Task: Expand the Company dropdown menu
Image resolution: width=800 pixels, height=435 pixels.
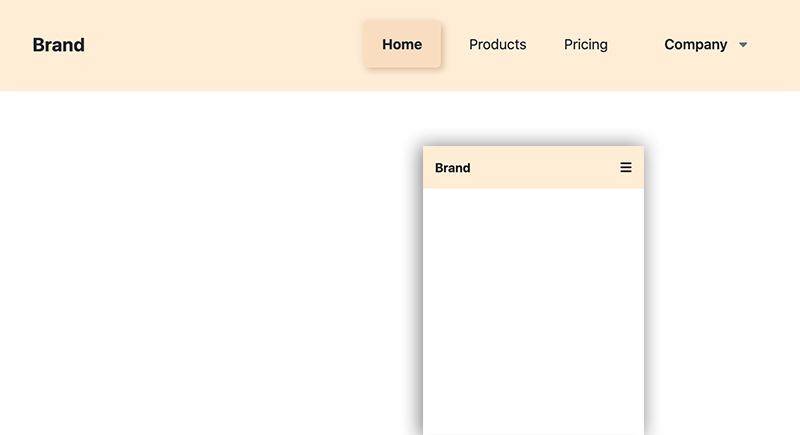Action: [x=706, y=44]
